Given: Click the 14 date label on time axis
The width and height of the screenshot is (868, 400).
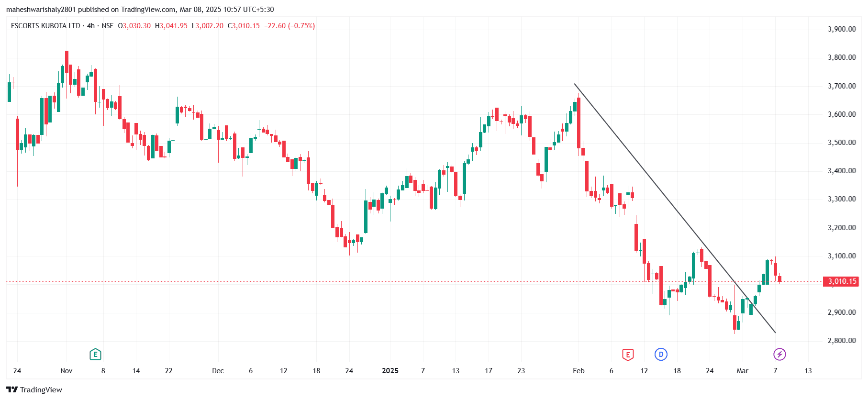Looking at the screenshot, I should (136, 371).
